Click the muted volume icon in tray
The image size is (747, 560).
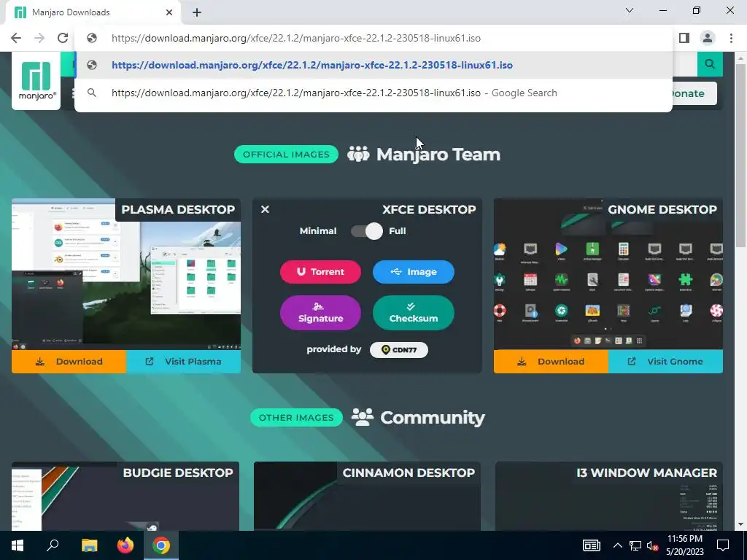pos(653,545)
